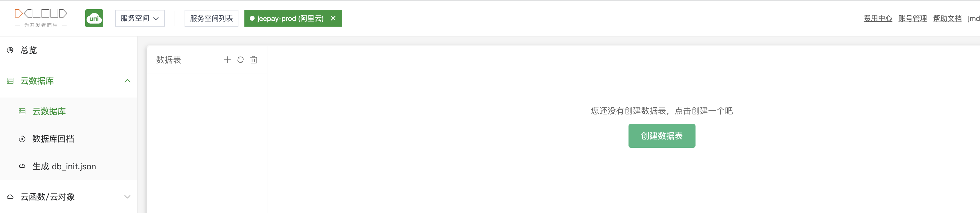Close the jeepay-prod (阿里云) tab
Image resolution: width=980 pixels, height=213 pixels.
(333, 18)
